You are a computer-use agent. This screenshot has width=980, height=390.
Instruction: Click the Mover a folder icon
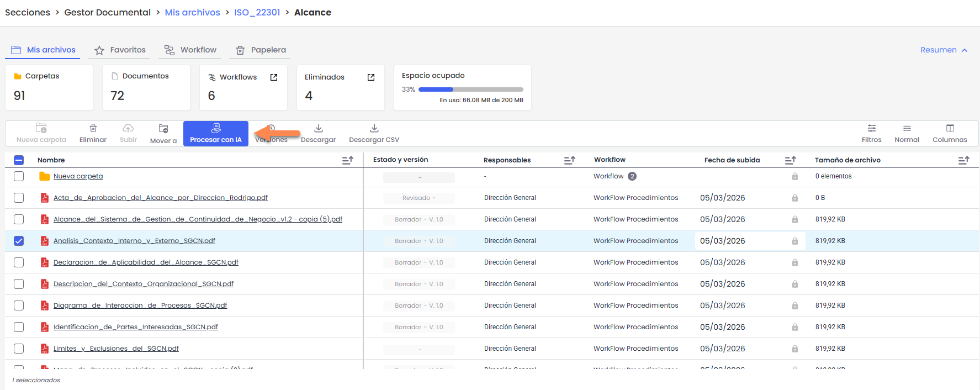point(163,129)
